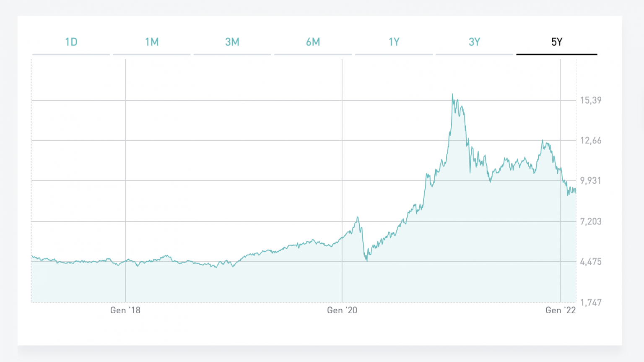The image size is (644, 362).
Task: Click the Gen '18 date label
Action: click(x=125, y=310)
